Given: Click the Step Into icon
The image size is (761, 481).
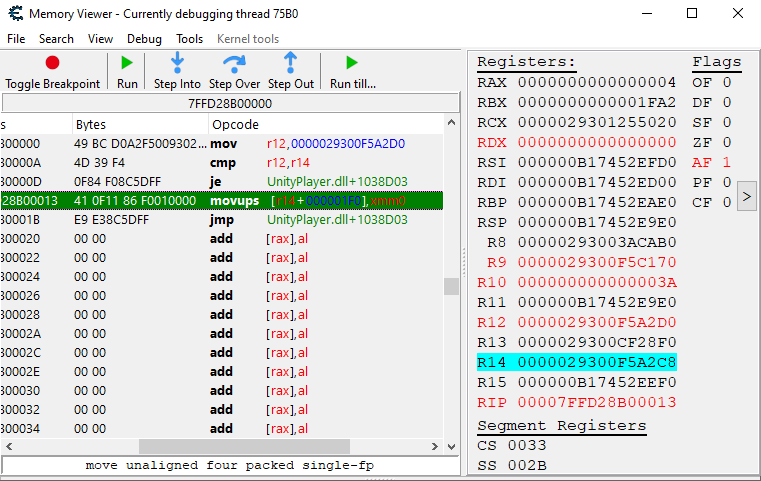Looking at the screenshot, I should [177, 63].
